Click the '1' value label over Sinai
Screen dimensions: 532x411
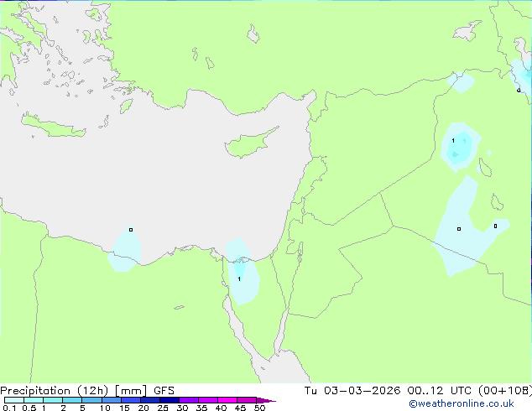tap(239, 278)
